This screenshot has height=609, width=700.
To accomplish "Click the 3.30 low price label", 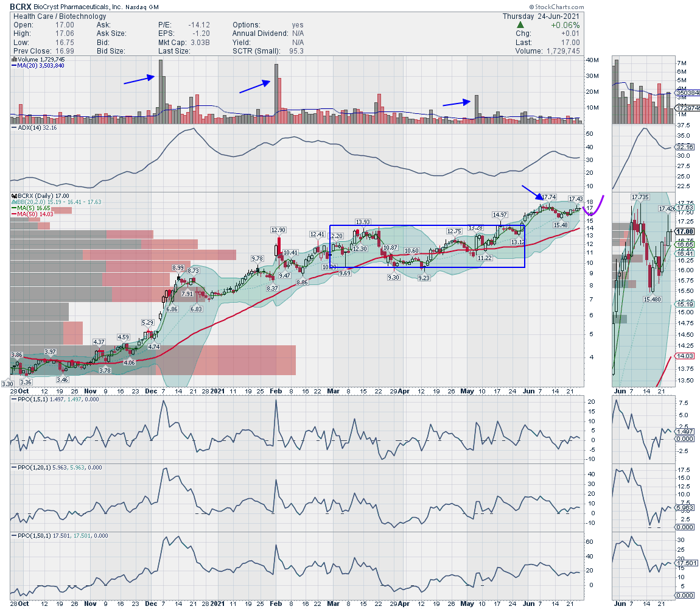I will pos(7,383).
